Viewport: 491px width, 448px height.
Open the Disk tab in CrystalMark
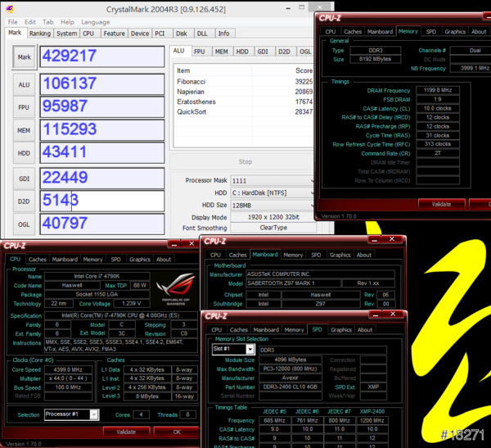point(182,34)
